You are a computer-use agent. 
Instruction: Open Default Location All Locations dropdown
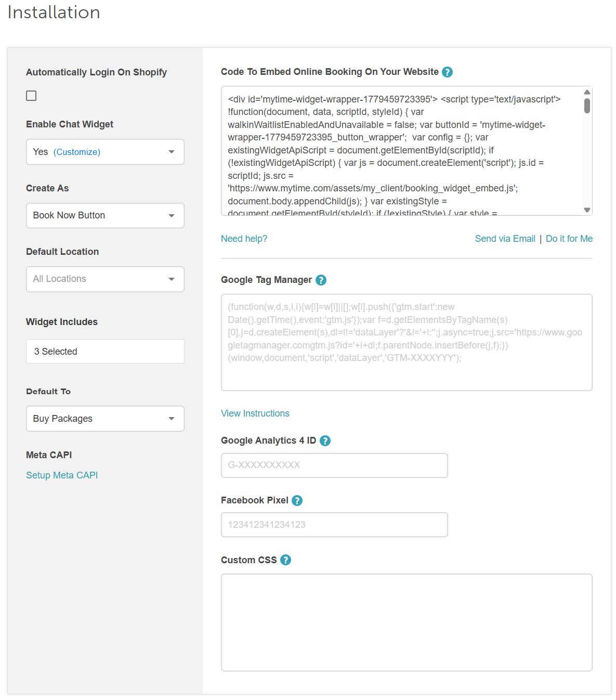[105, 279]
